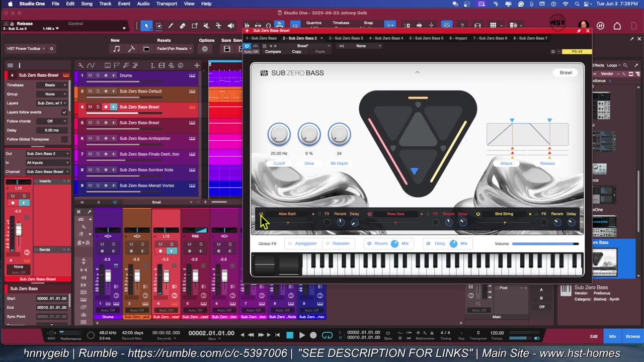The height and width of the screenshot is (362, 644).
Task: Click the Save floppy disk icon
Action: pyautogui.click(x=227, y=49)
